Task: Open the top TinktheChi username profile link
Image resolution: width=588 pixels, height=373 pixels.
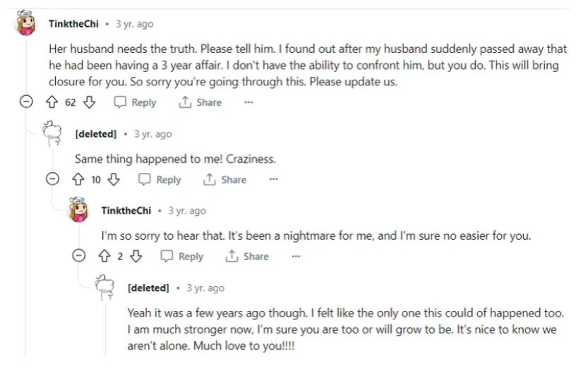Action: click(74, 24)
